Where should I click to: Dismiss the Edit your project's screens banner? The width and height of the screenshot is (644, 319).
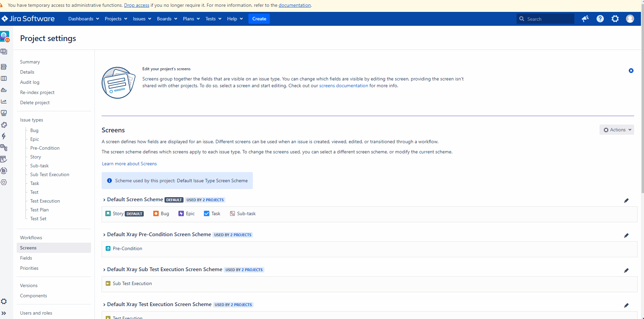(x=631, y=71)
